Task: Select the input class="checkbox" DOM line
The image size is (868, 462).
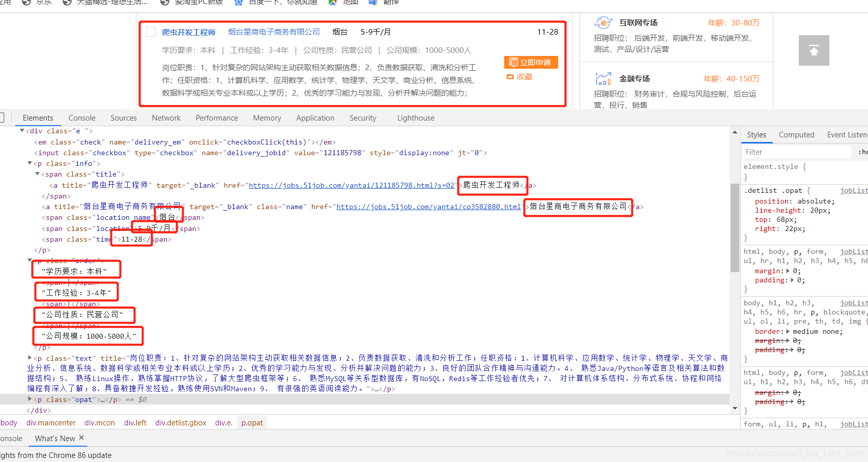Action: click(x=261, y=153)
